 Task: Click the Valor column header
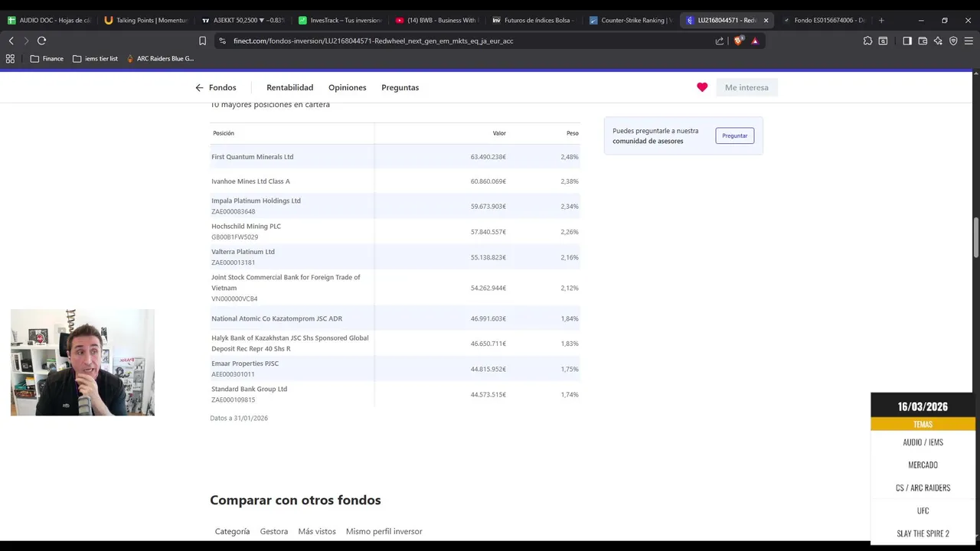point(499,133)
